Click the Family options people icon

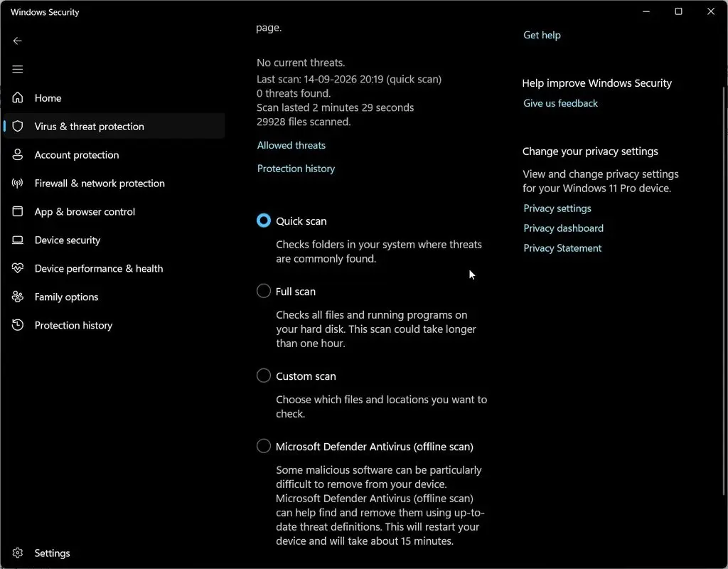(x=18, y=297)
